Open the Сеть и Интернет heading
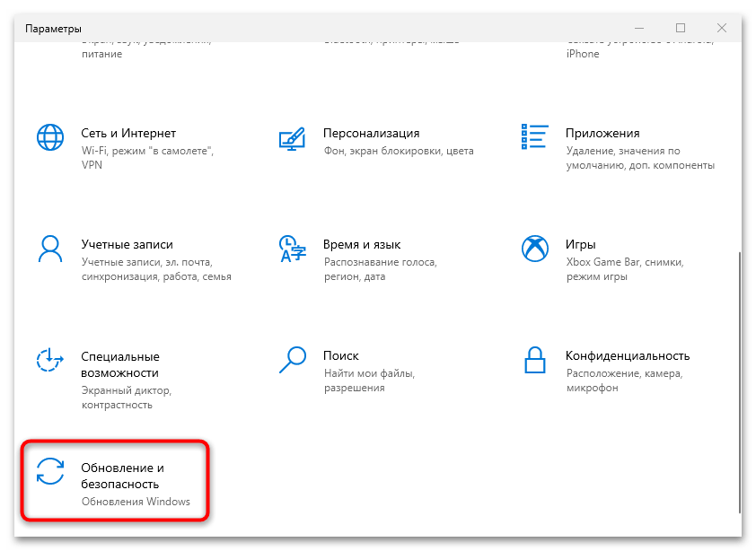The image size is (756, 551). click(128, 133)
